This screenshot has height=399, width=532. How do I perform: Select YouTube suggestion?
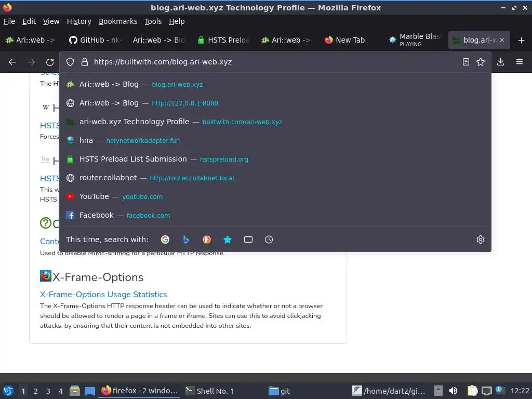[275, 196]
